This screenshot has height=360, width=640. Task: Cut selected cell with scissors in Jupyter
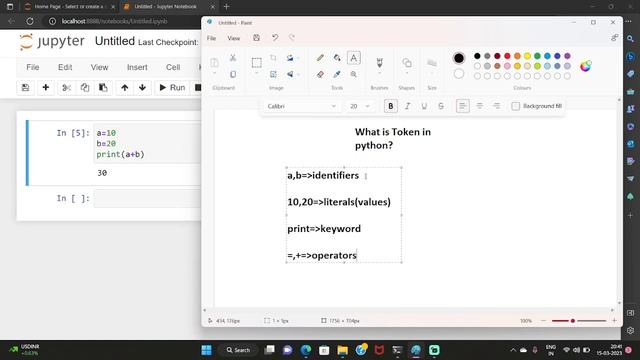[67, 87]
